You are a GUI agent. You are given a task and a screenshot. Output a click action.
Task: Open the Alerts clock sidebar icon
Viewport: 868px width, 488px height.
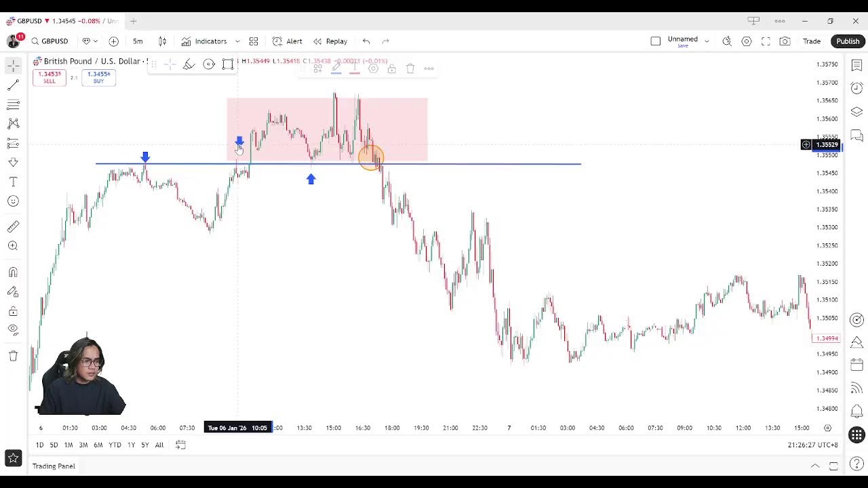coord(856,89)
